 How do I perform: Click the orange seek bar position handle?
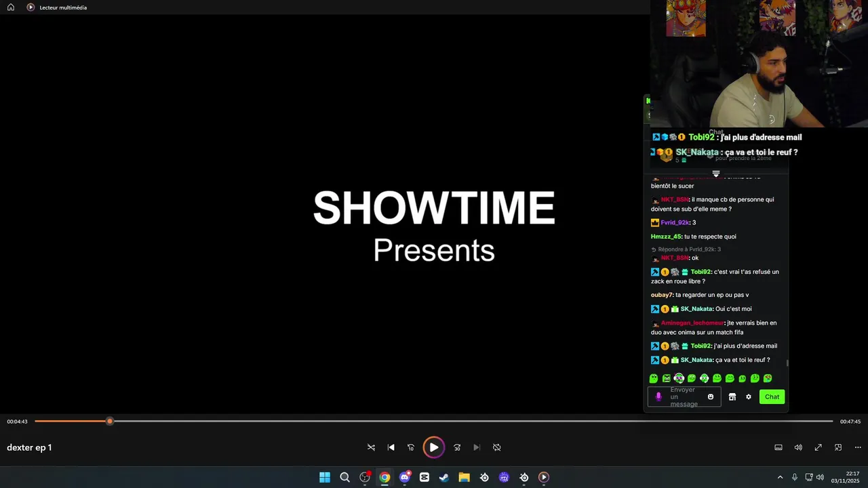pyautogui.click(x=110, y=422)
